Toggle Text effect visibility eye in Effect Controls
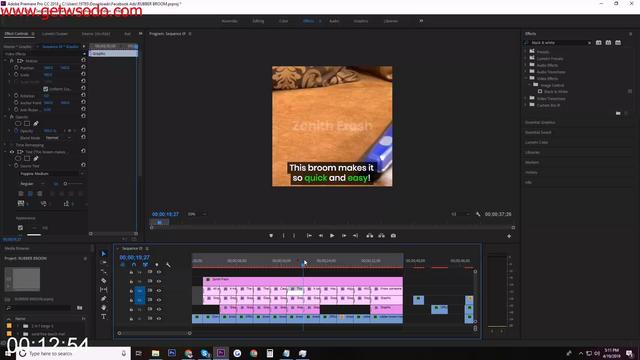Image resolution: width=640 pixels, height=360 pixels. pos(12,152)
